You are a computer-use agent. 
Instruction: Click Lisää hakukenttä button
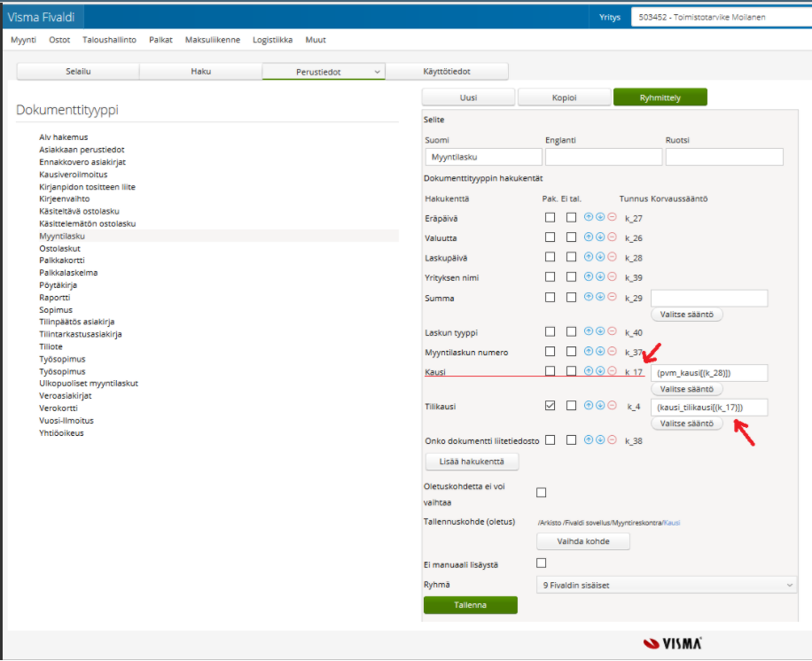click(x=472, y=462)
